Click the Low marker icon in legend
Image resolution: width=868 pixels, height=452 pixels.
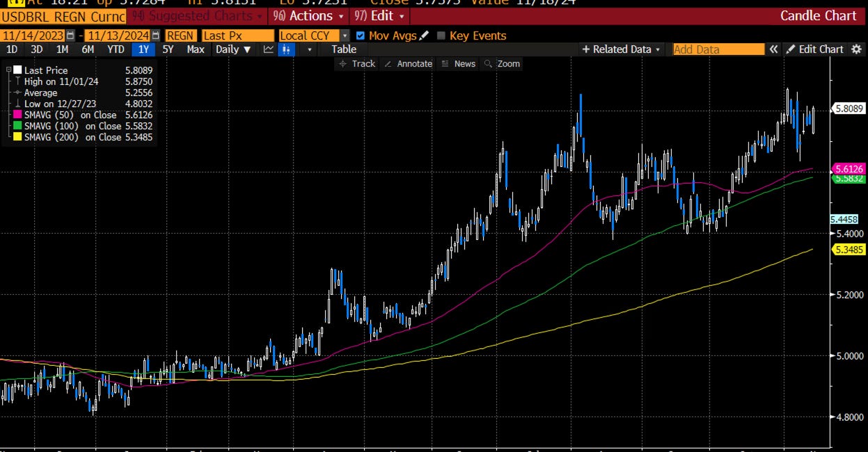pos(17,104)
